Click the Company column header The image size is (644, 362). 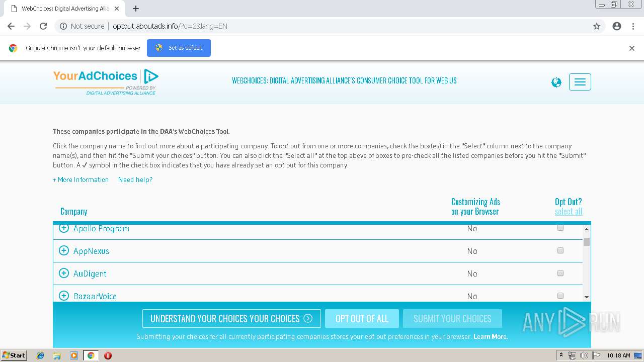click(x=74, y=212)
